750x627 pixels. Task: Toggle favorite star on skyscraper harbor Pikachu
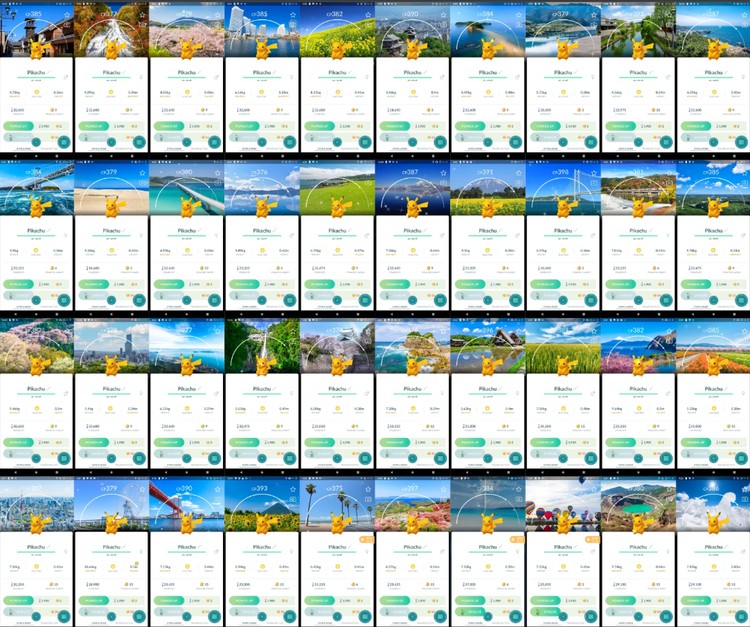tap(293, 15)
